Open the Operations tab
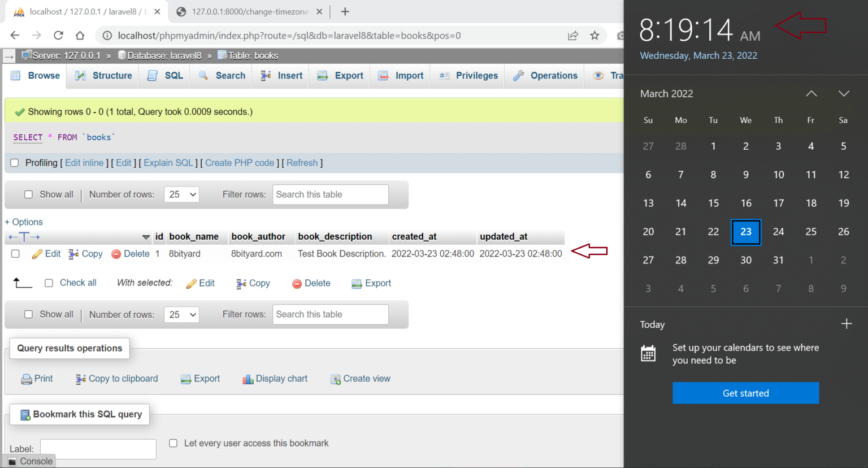 [545, 76]
